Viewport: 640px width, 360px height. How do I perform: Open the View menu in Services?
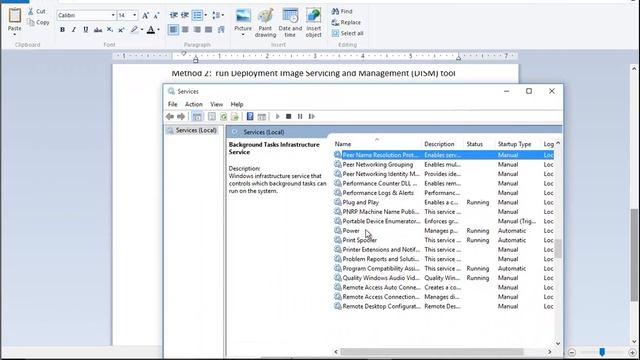pyautogui.click(x=216, y=104)
